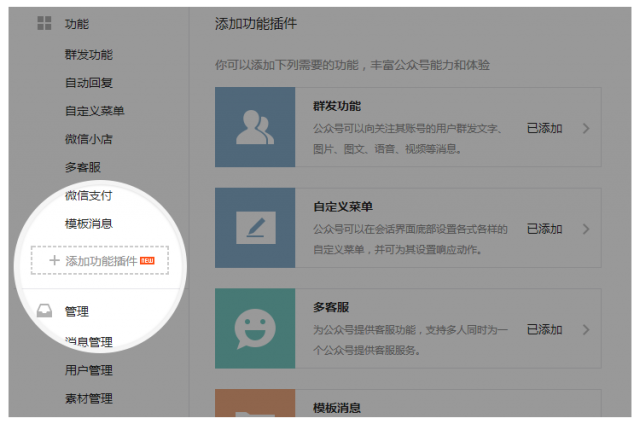Go to 微信小店 in the sidebar
This screenshot has height=424, width=640.
pyautogui.click(x=89, y=139)
